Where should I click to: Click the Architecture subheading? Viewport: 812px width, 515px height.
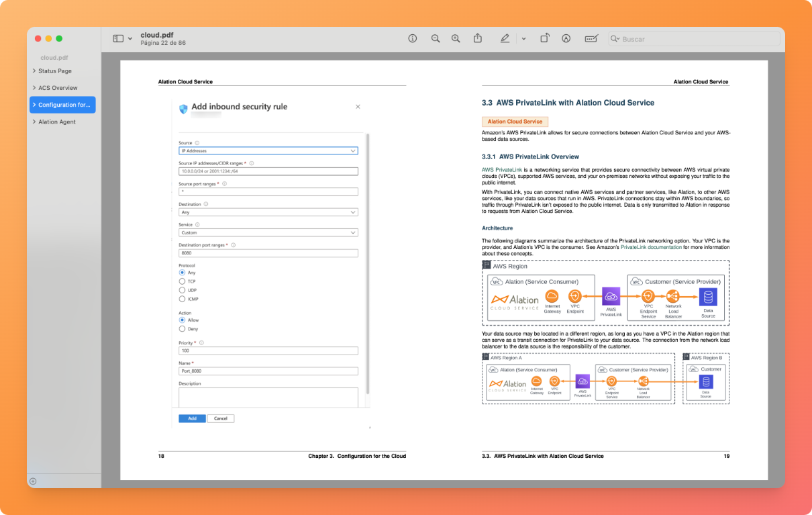[497, 228]
